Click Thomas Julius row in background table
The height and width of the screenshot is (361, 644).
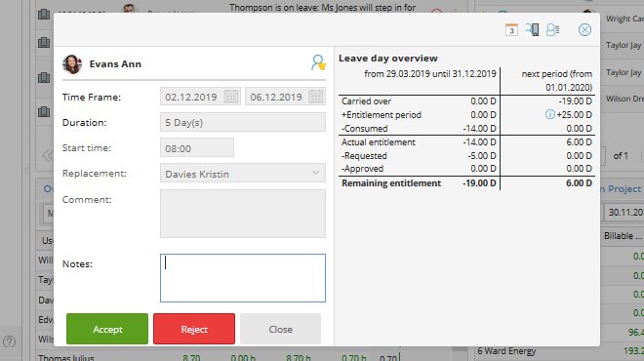[x=66, y=358]
